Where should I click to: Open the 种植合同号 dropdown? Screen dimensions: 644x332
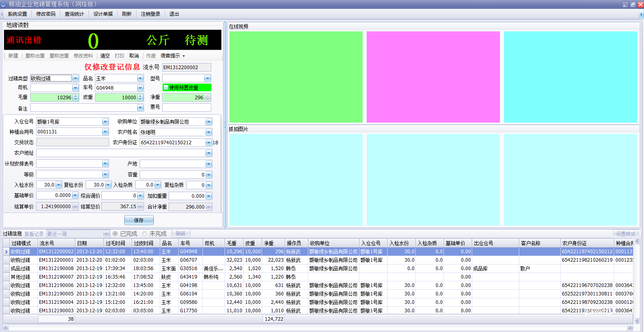point(105,131)
